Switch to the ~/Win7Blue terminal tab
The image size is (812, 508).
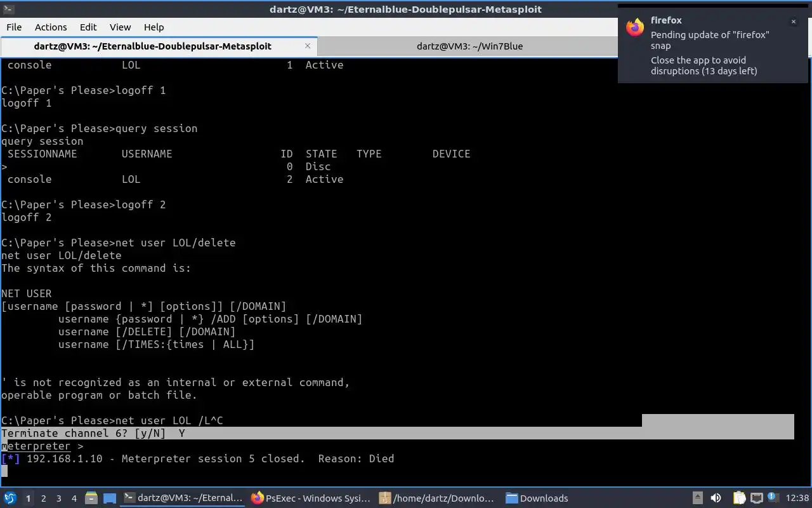(469, 46)
